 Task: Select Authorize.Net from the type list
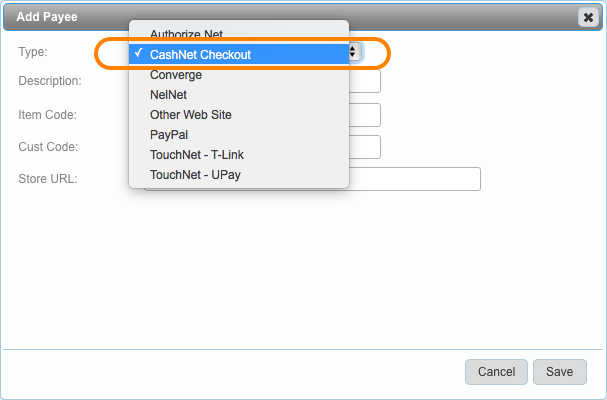tap(186, 35)
